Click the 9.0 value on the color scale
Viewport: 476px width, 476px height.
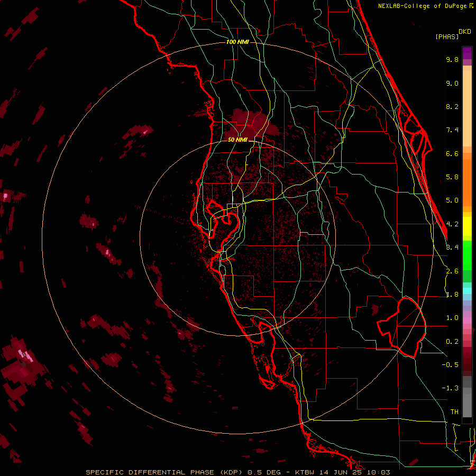452,83
